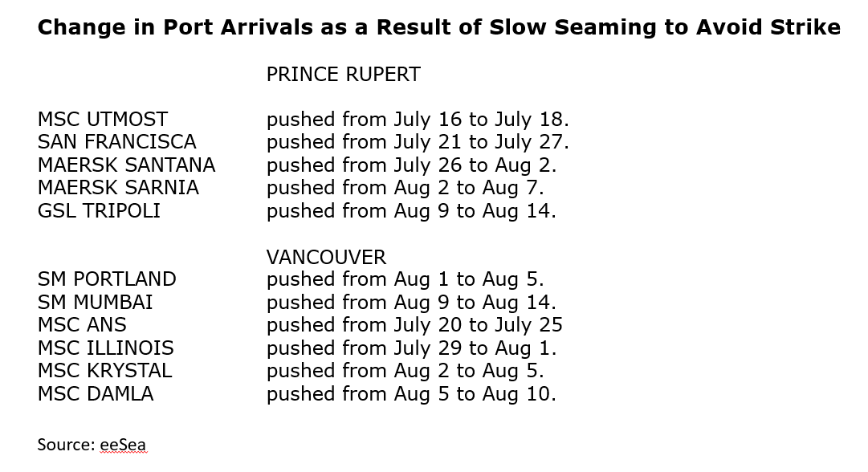The width and height of the screenshot is (868, 472).
Task: Click the SAN FRANCISCA vessel name
Action: point(116,142)
